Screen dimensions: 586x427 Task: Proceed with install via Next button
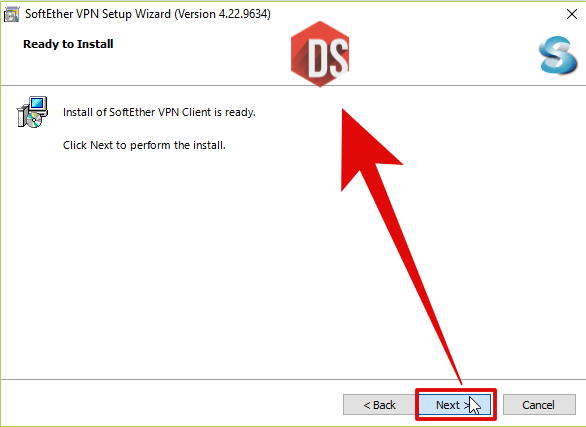coord(455,405)
